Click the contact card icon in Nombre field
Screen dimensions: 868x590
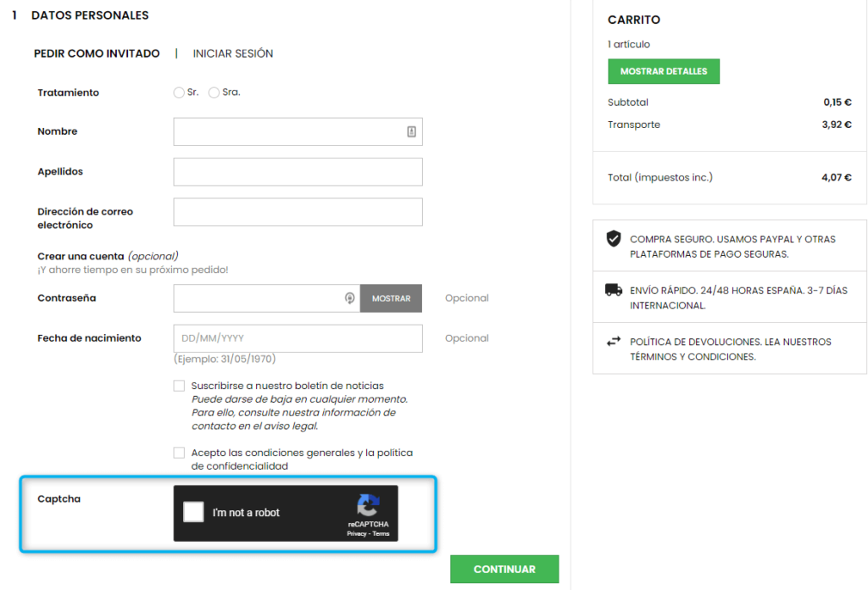411,131
